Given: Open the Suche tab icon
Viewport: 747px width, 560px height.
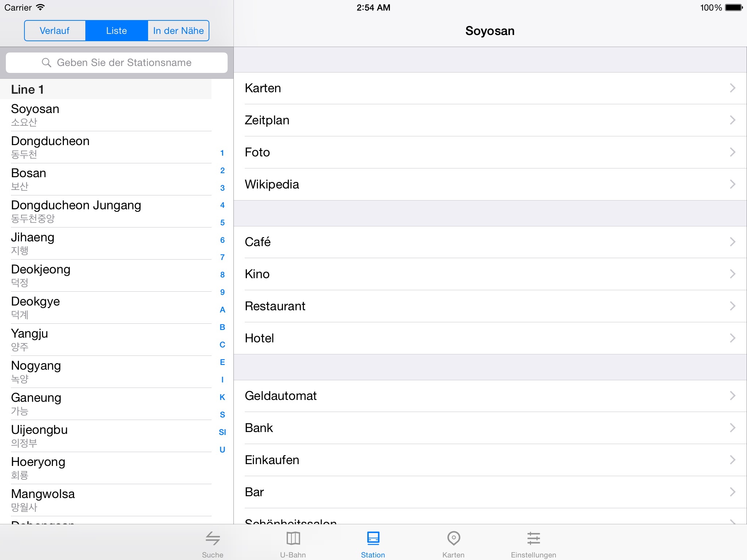Looking at the screenshot, I should click(x=213, y=538).
